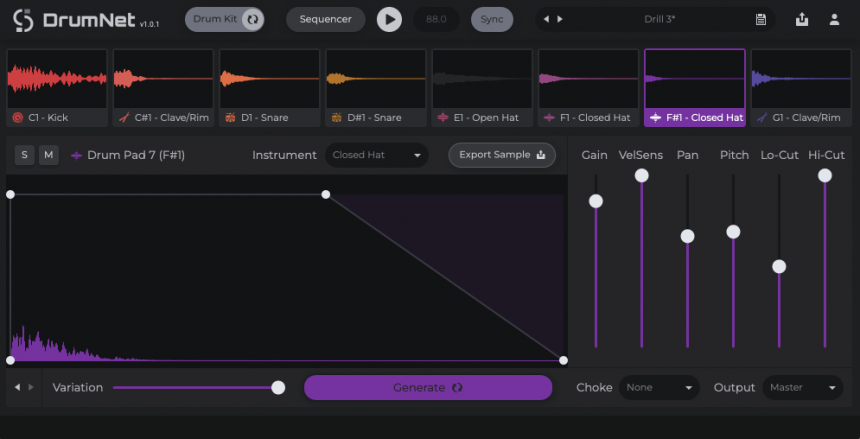Select the E1 - Open Hat pad

pyautogui.click(x=482, y=88)
